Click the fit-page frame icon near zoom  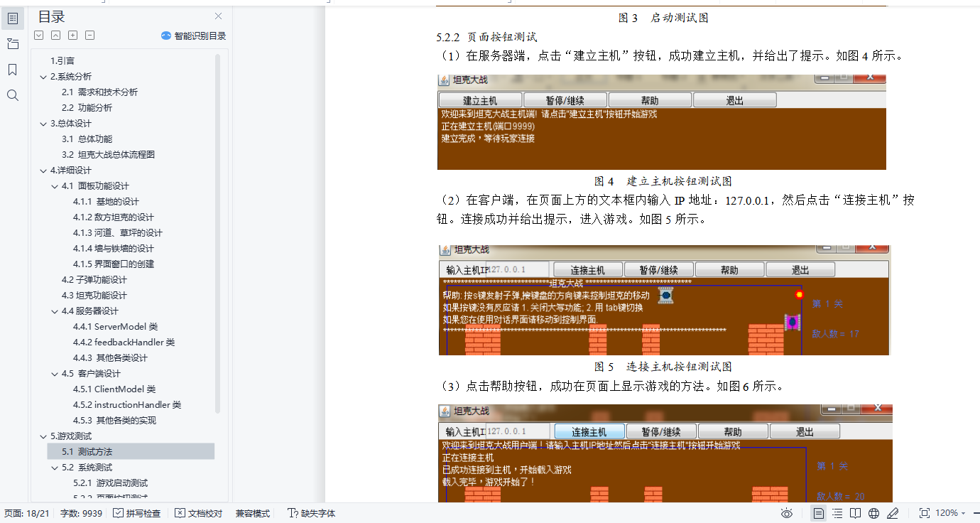pos(924,513)
